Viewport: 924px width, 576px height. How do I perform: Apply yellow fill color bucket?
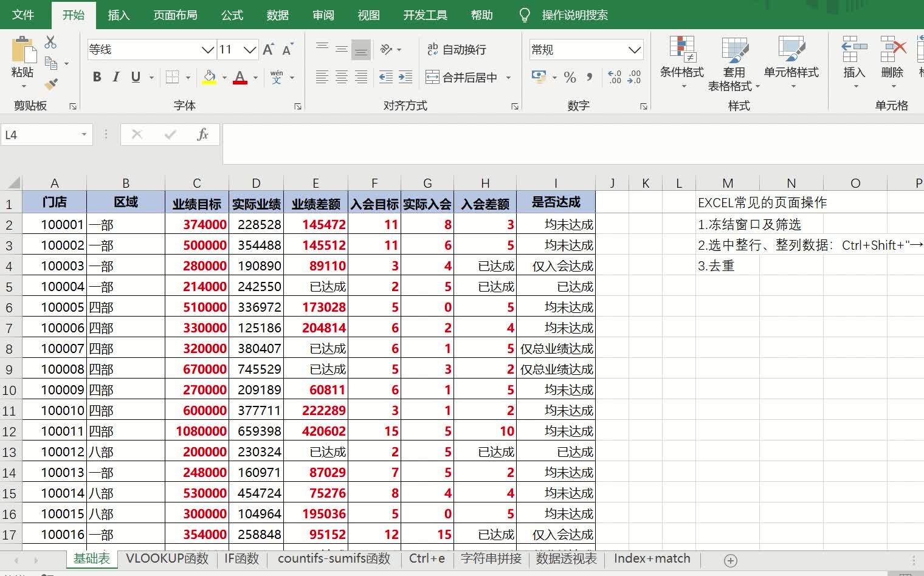click(209, 77)
